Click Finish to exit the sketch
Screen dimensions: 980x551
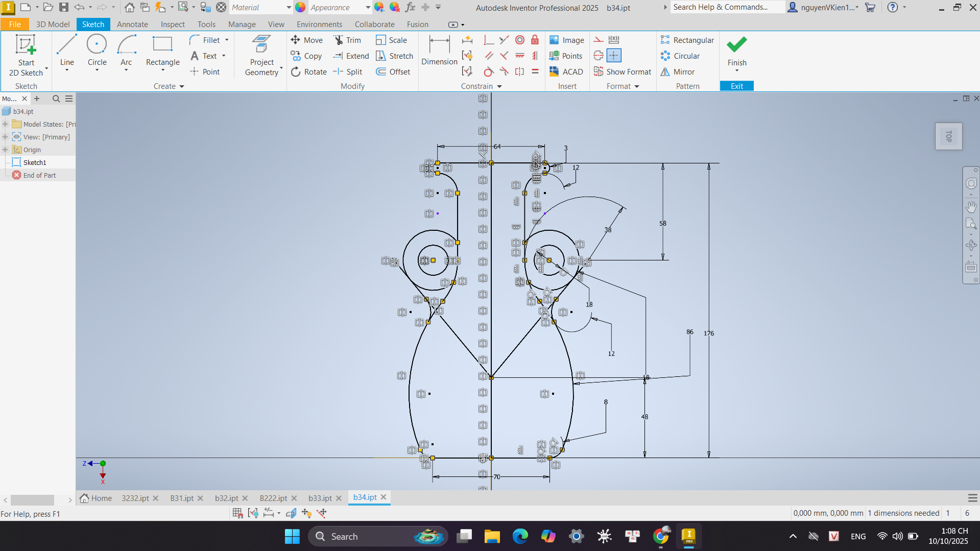(736, 51)
